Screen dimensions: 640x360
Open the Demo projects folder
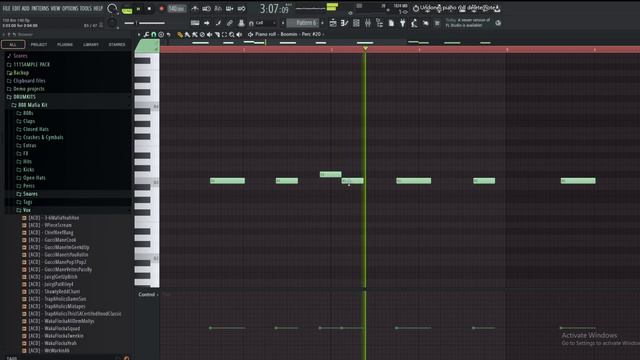coord(29,89)
